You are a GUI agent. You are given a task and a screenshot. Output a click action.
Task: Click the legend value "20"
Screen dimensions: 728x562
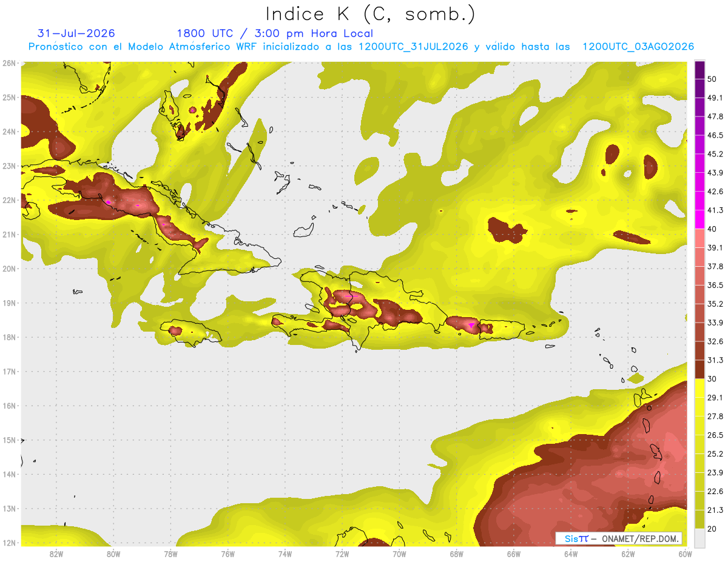tap(712, 528)
